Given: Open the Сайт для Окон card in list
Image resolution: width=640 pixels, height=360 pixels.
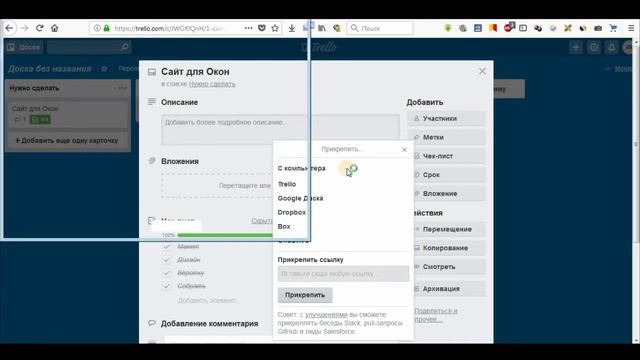Looking at the screenshot, I should click(x=68, y=113).
